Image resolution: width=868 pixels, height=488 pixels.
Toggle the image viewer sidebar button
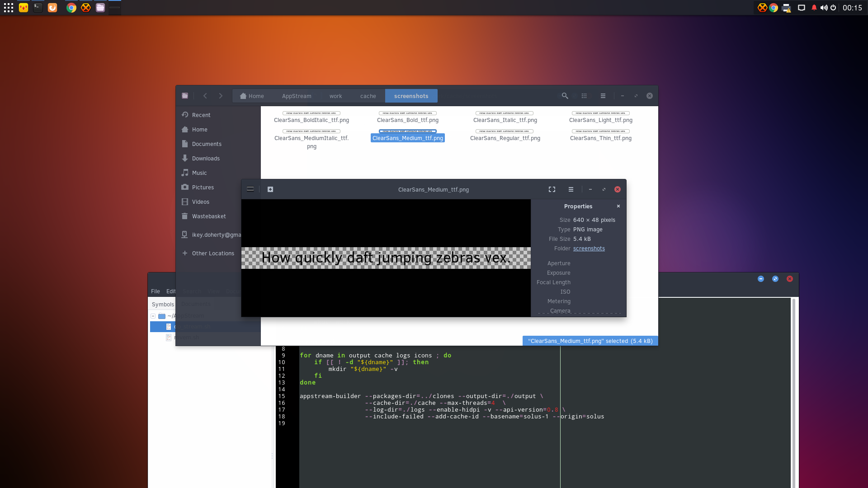tap(250, 189)
